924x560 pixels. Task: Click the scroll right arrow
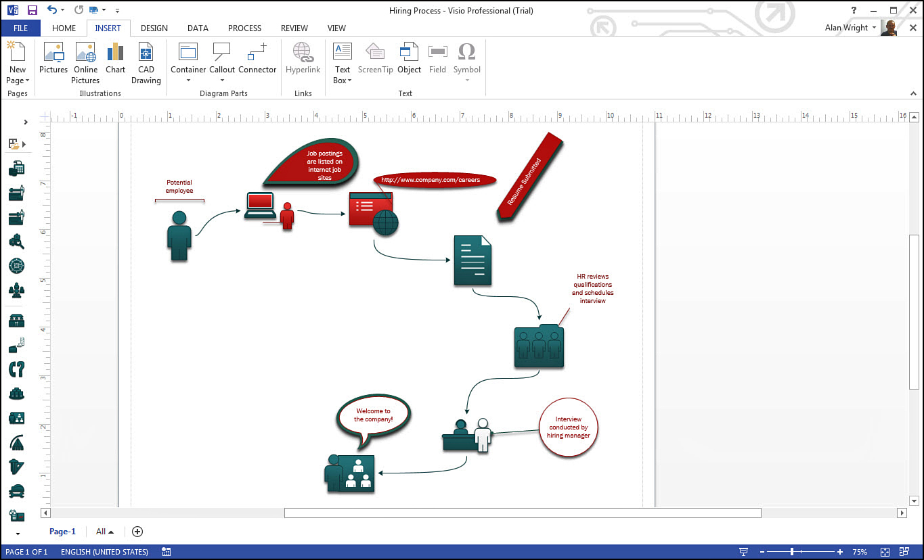[902, 513]
